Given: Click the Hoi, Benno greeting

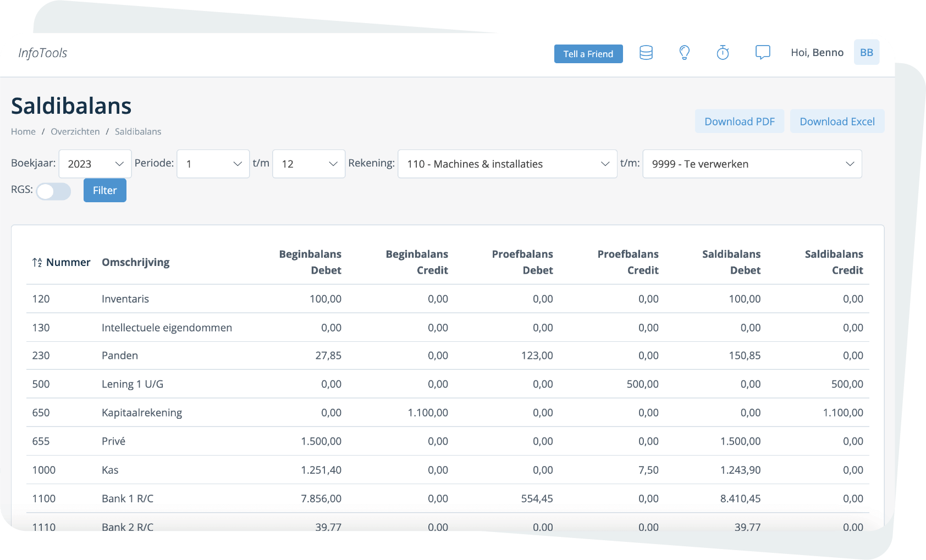Looking at the screenshot, I should point(817,52).
